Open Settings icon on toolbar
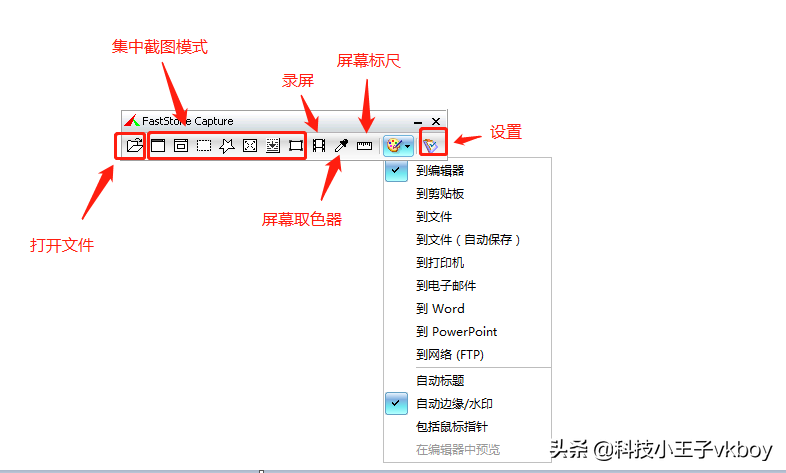The width and height of the screenshot is (786, 473). (x=431, y=146)
